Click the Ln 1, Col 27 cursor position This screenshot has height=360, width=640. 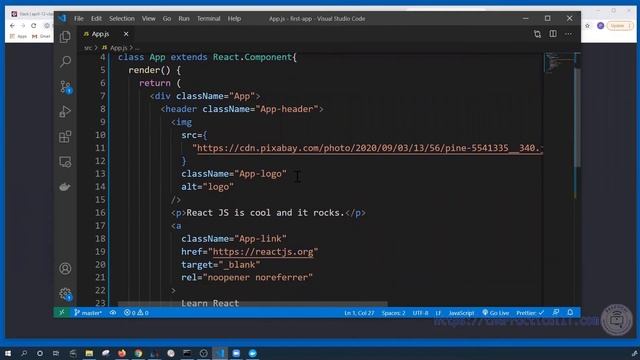tap(359, 313)
